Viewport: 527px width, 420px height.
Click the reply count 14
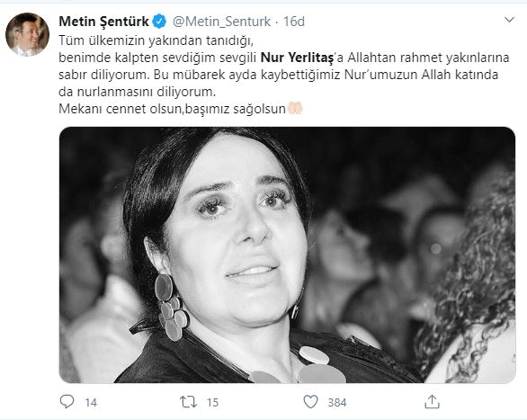91,403
